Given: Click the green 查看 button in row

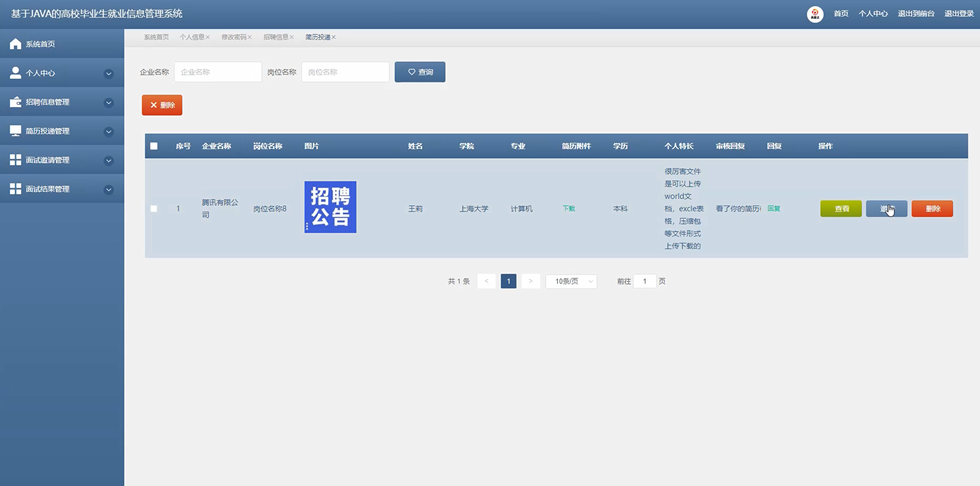Looking at the screenshot, I should pos(841,208).
